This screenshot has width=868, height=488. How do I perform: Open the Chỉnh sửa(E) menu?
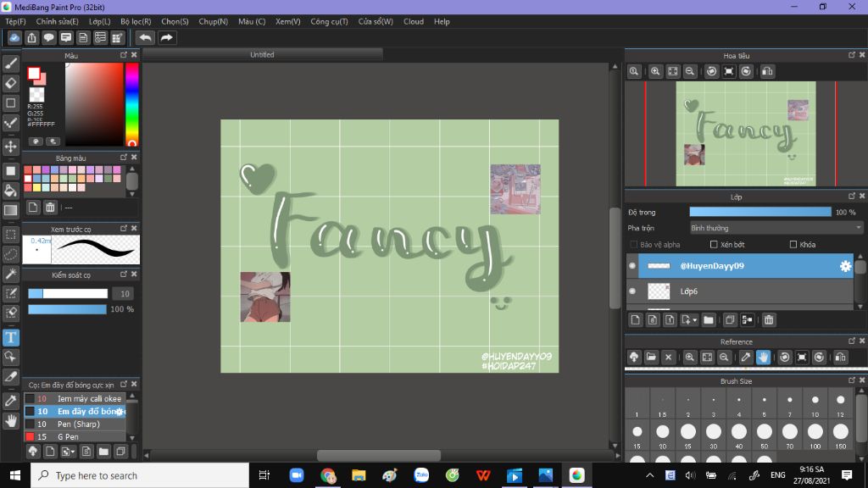[57, 21]
